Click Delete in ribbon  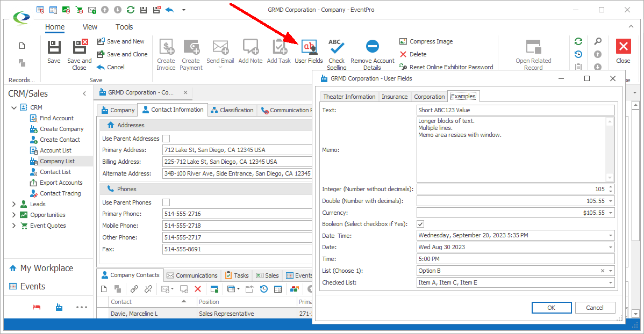413,54
